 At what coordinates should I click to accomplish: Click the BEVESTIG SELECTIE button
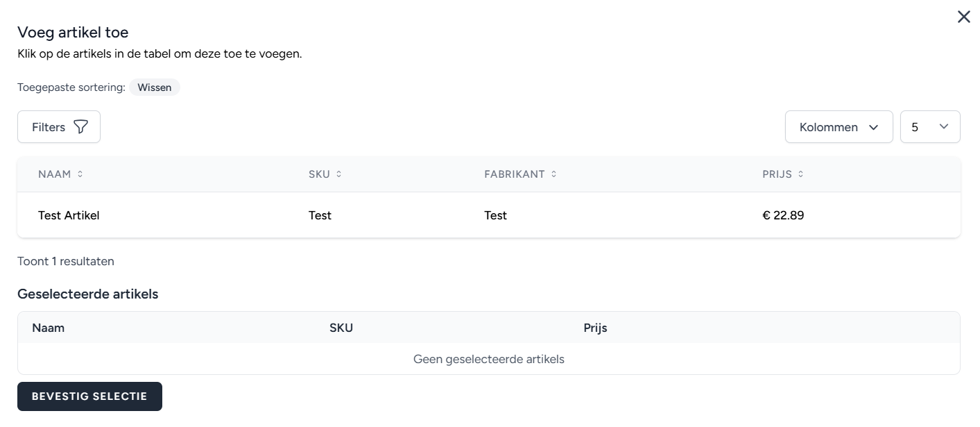click(x=89, y=396)
